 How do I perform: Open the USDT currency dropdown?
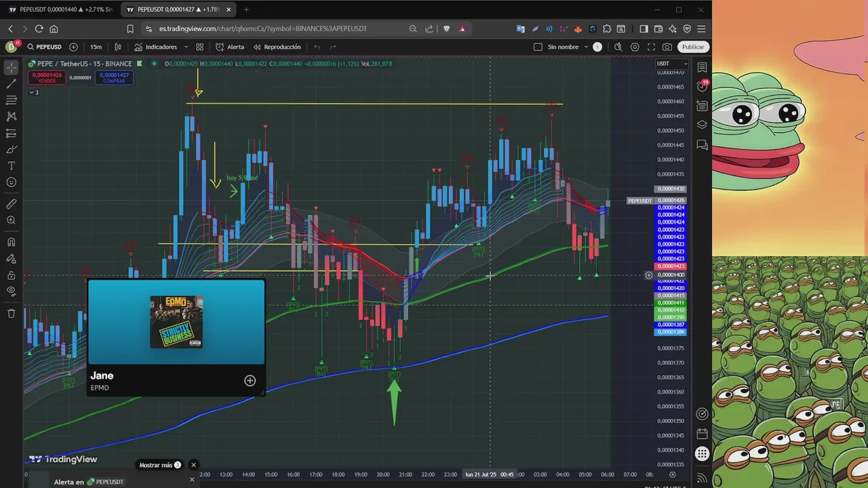pyautogui.click(x=671, y=64)
